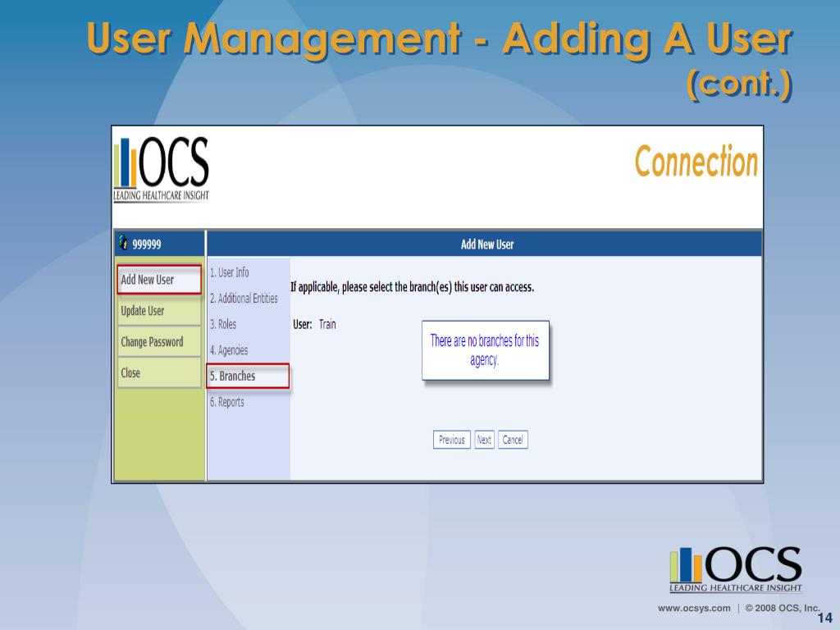Select step 3. Roles
The width and height of the screenshot is (840, 630).
[223, 324]
